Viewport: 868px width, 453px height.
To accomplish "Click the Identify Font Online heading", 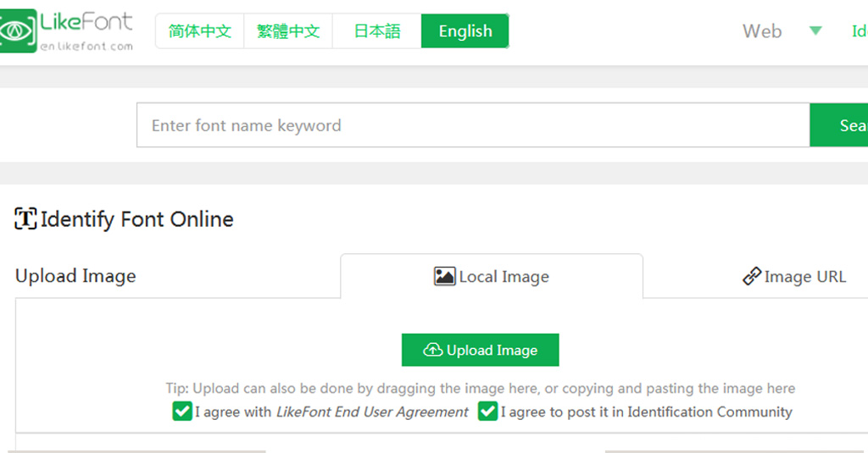I will pyautogui.click(x=136, y=219).
